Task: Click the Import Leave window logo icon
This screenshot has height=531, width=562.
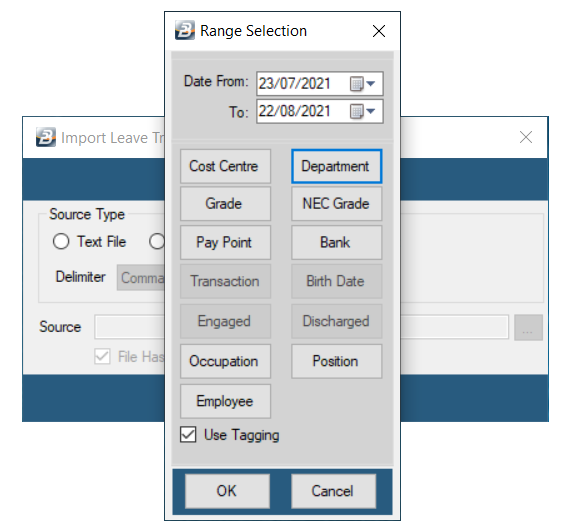Action: click(46, 137)
